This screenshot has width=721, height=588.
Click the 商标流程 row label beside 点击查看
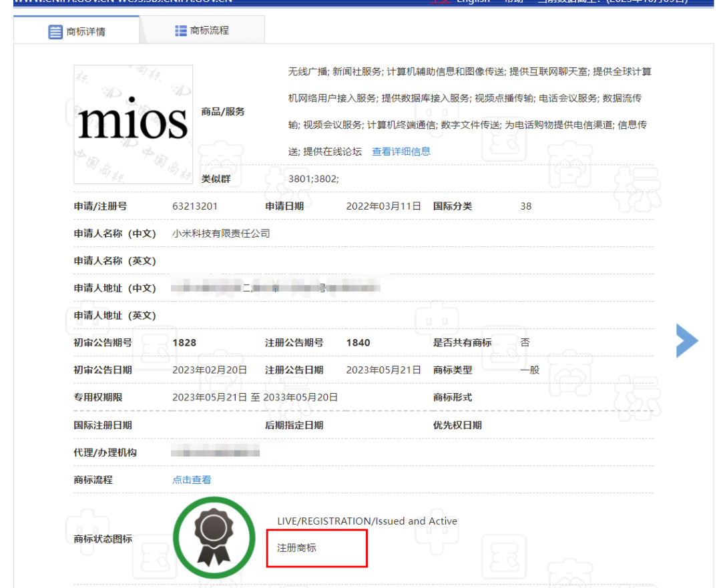[93, 480]
